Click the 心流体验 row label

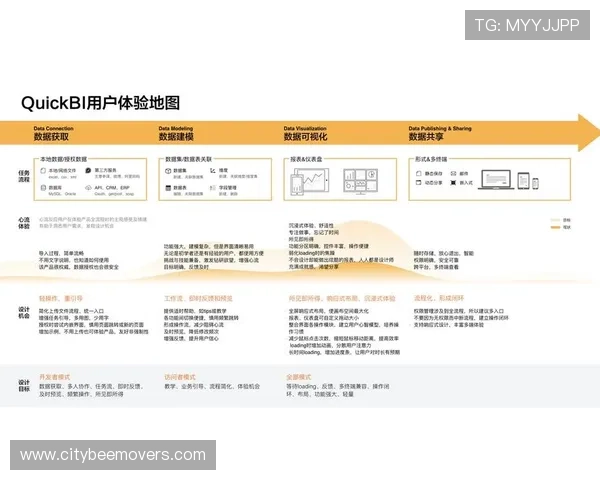click(x=24, y=223)
